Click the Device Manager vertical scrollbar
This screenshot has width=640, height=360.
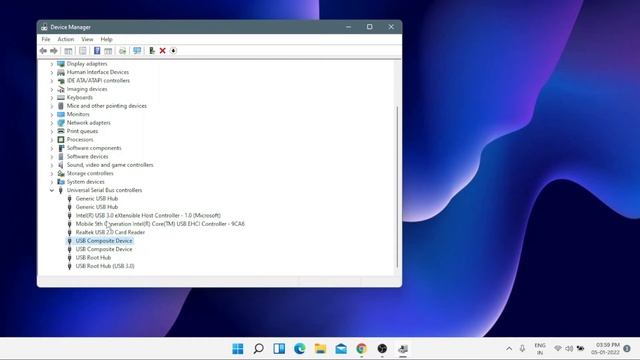(398, 187)
